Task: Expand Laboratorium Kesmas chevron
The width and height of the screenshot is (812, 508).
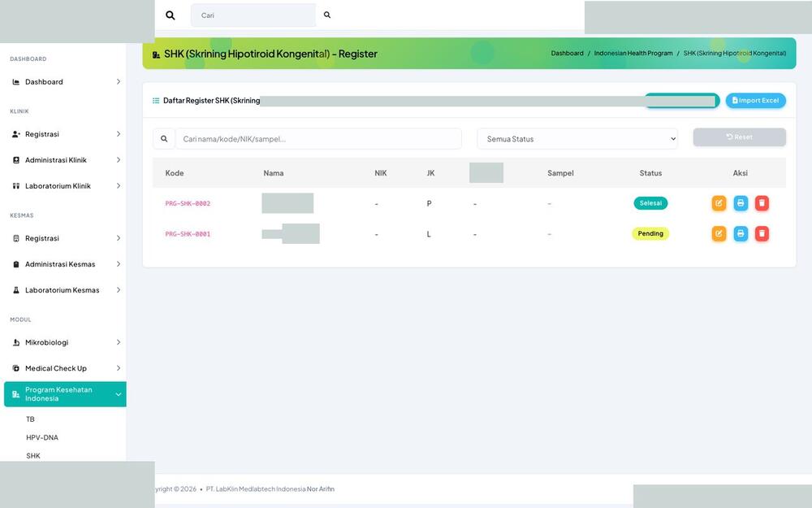Action: 118,290
